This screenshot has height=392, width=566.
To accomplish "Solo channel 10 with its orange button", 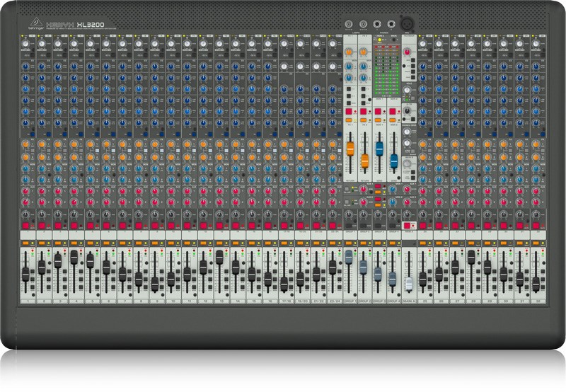I will coord(171,243).
